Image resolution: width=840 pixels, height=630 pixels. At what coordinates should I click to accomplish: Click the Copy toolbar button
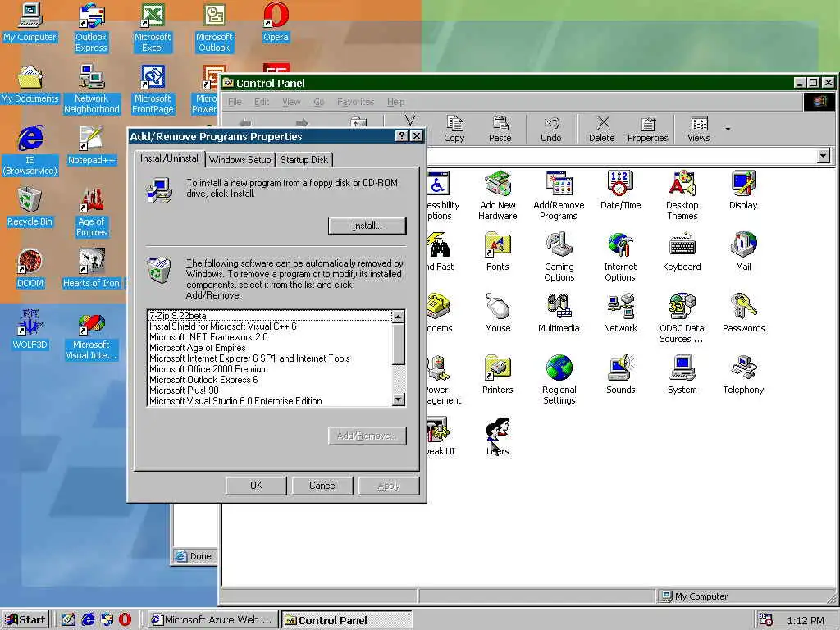point(454,129)
